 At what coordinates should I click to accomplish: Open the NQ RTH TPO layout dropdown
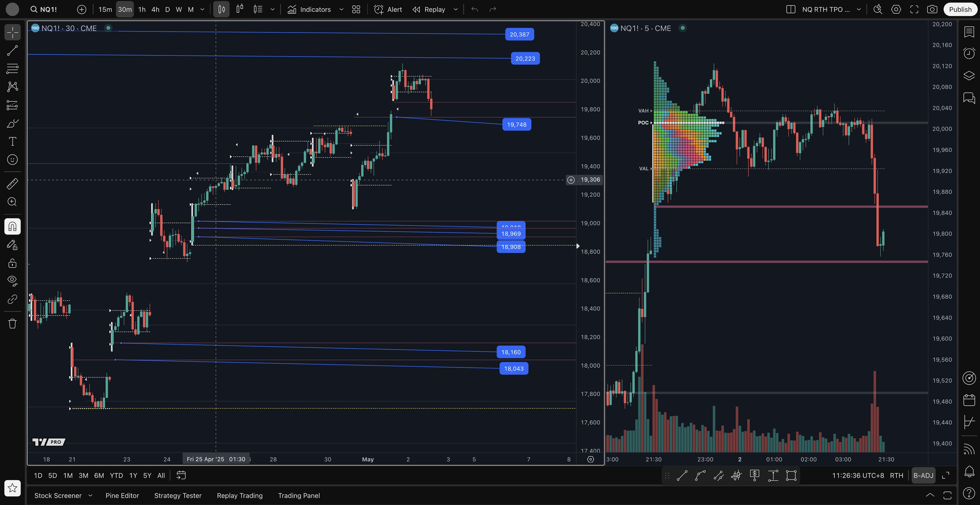pyautogui.click(x=859, y=9)
